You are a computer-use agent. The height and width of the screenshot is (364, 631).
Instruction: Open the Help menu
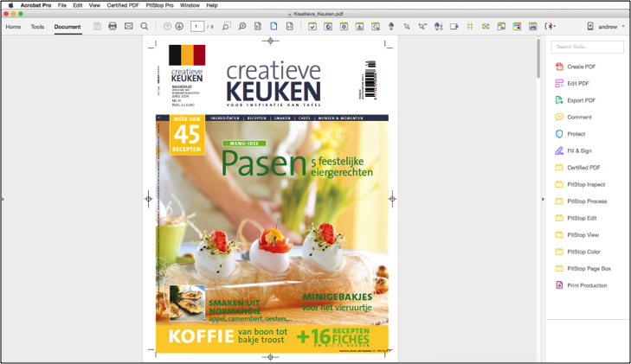click(212, 5)
